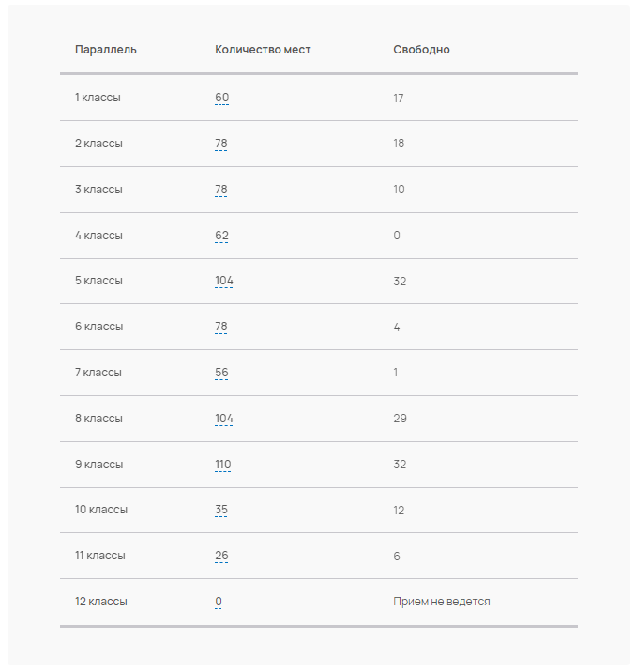Click the 104 seats link for 8 классы

224,419
